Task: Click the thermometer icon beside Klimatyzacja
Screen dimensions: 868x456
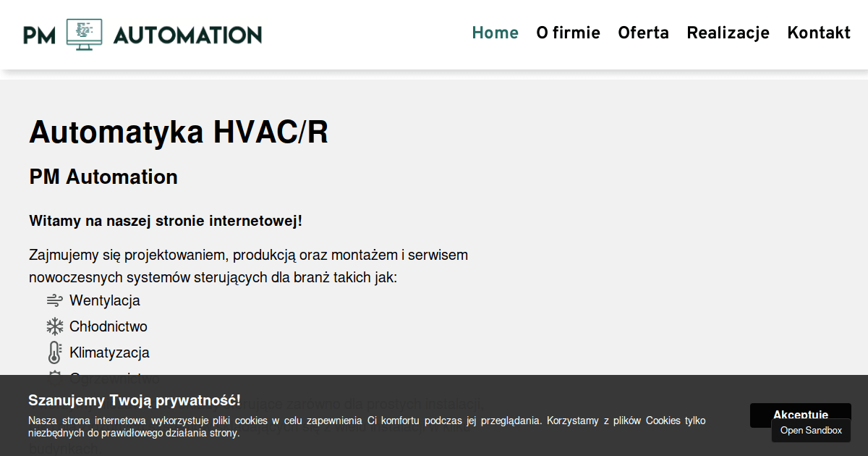Action: pos(55,352)
